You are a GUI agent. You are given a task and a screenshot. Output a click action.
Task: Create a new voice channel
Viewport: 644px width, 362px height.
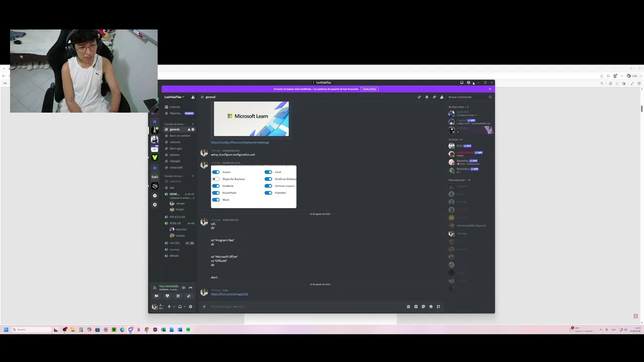click(193, 176)
